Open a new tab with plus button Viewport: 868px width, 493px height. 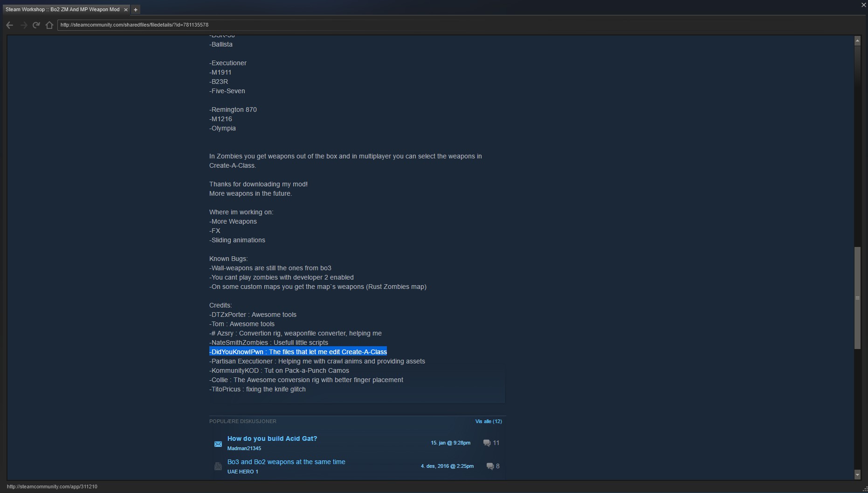click(136, 9)
